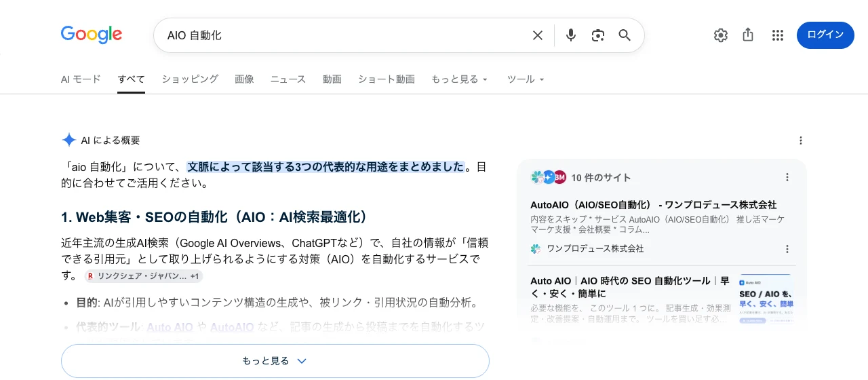Click ワンプロデュース株式会社 favicon in source card
The image size is (868, 380).
click(536, 249)
